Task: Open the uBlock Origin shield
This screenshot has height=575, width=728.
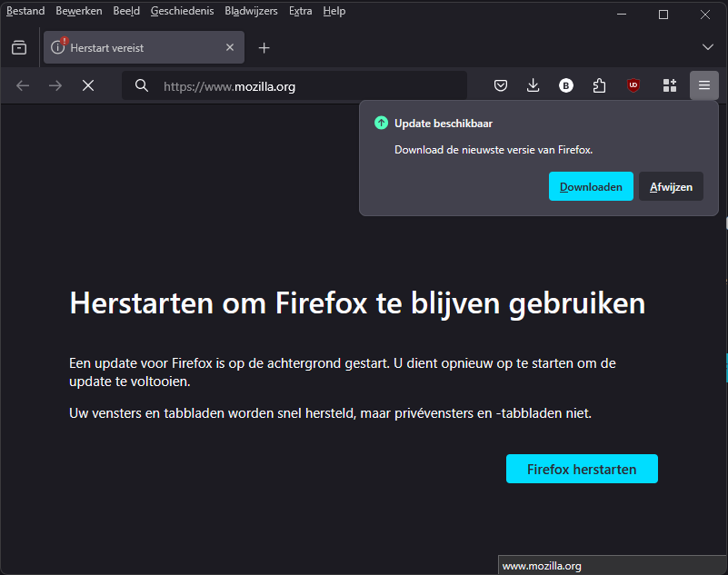Action: [633, 86]
